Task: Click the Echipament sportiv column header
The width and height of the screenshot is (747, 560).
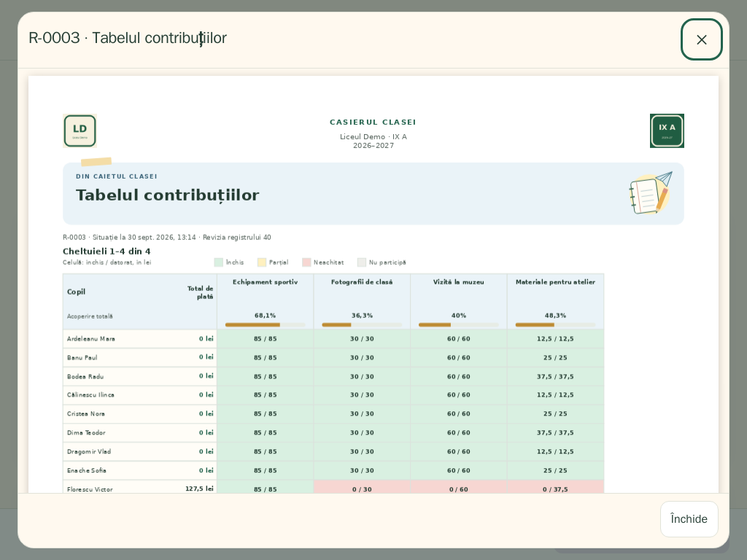Action: point(266,282)
